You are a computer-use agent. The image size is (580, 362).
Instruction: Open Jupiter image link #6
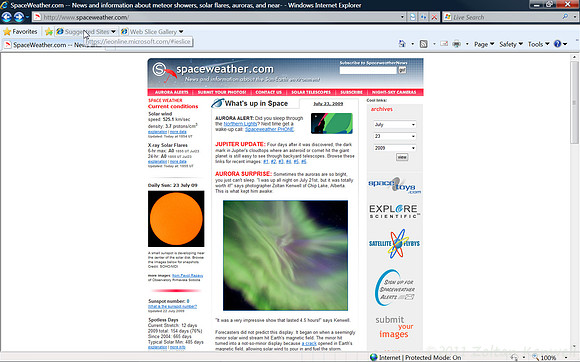pyautogui.click(x=303, y=162)
